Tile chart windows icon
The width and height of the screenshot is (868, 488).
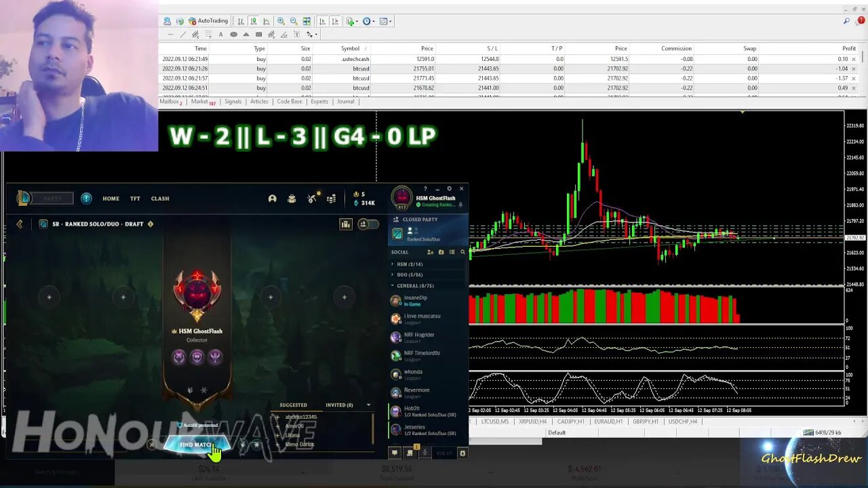click(x=307, y=21)
